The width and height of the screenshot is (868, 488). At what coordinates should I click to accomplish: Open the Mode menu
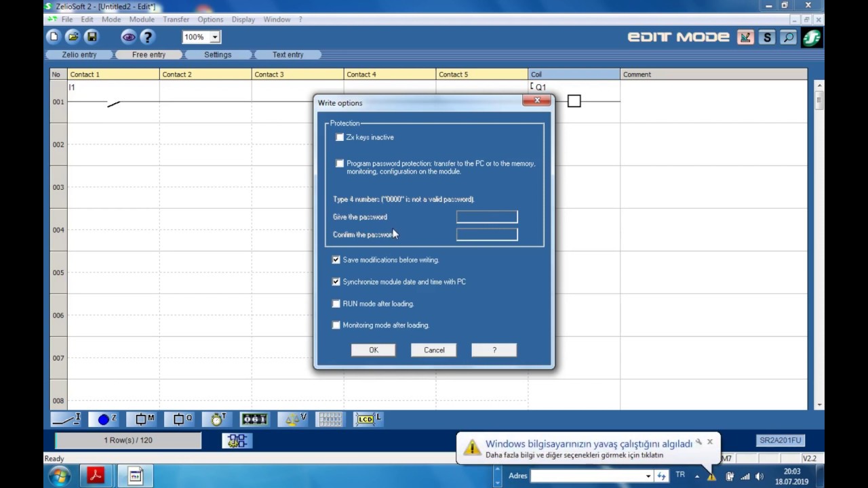(111, 20)
